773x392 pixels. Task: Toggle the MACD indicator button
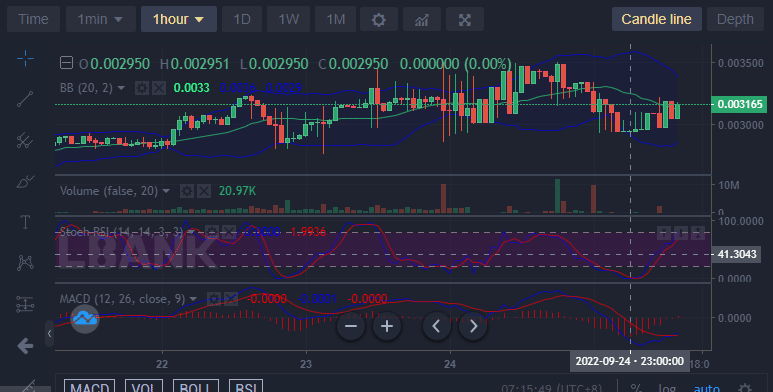pyautogui.click(x=90, y=386)
